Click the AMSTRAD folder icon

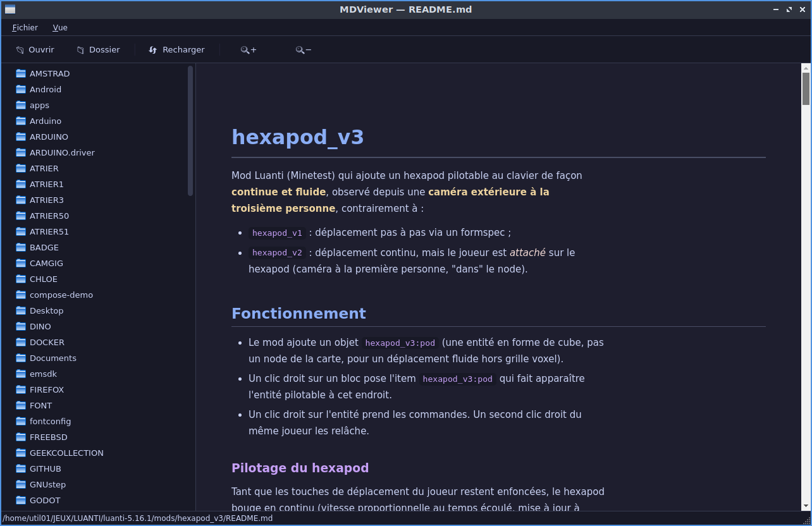click(x=21, y=73)
